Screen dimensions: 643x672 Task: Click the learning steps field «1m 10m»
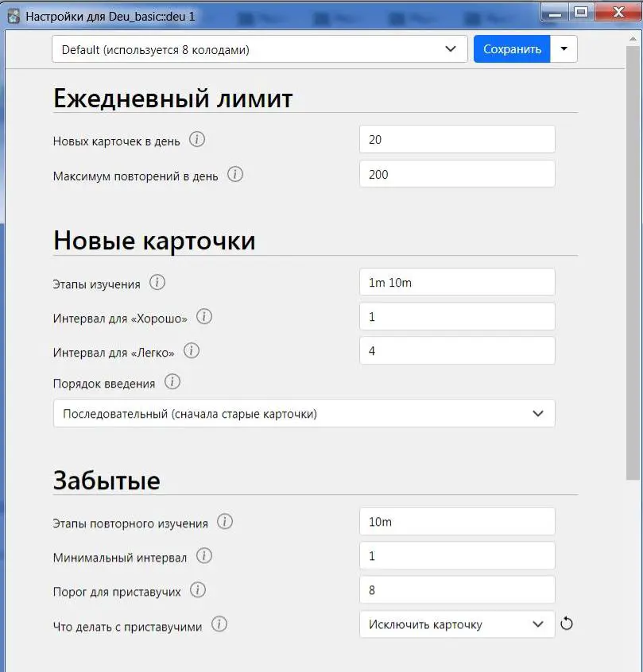point(457,283)
